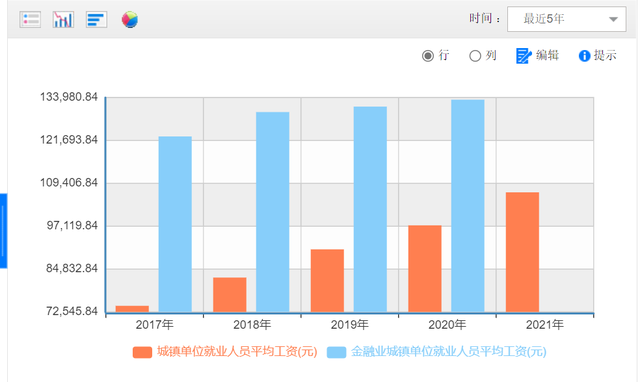640x382 pixels.
Task: Toggle the blue legend swatch 金融业城镇单位
Action: (336, 352)
